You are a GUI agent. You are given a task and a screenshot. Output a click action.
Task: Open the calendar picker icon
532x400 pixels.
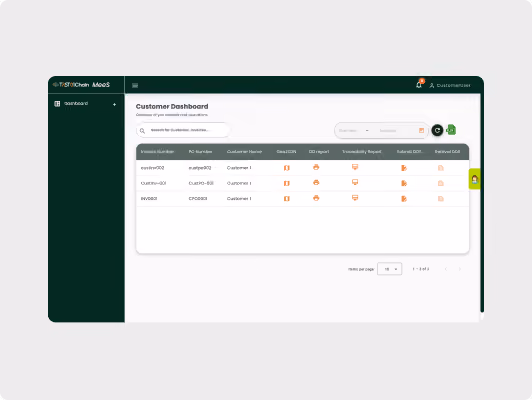point(421,130)
